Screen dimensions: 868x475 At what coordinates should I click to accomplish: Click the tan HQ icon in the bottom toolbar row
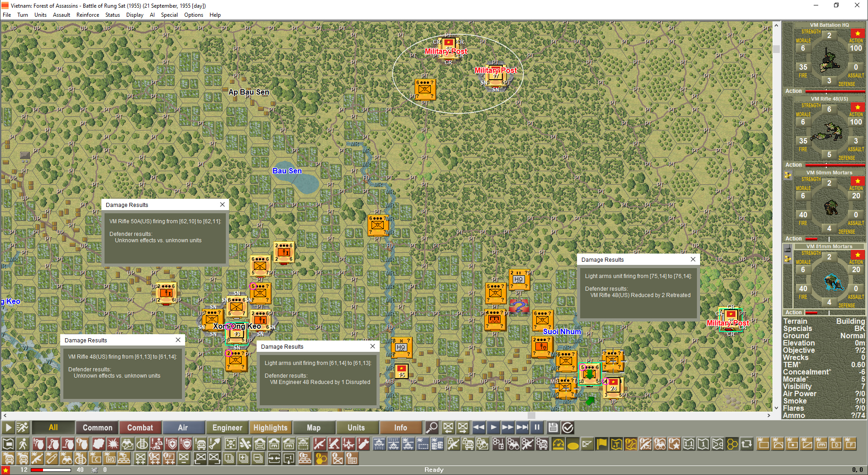coord(110,459)
